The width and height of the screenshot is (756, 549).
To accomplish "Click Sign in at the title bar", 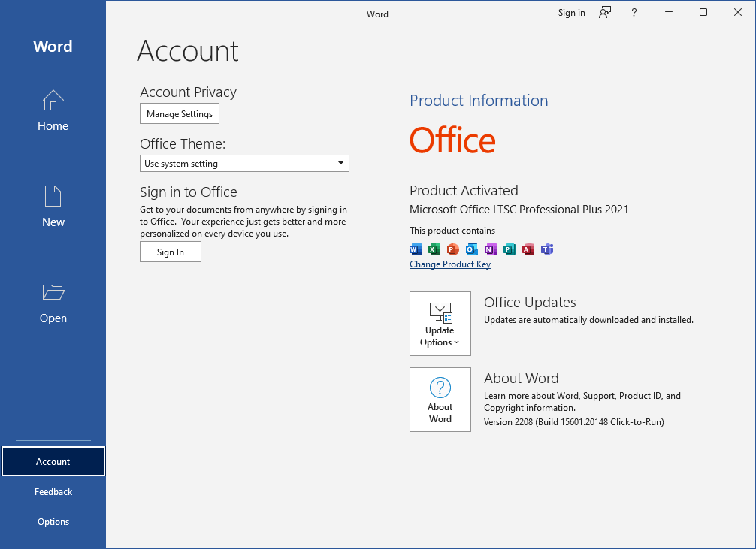I will tap(571, 13).
